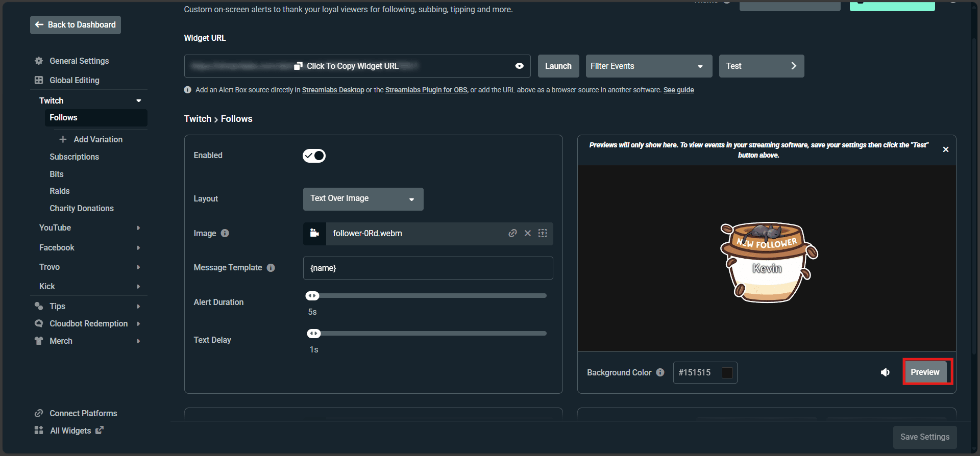Click the info icon before Add an Alert Box text
Viewport: 980px width, 456px height.
188,90
